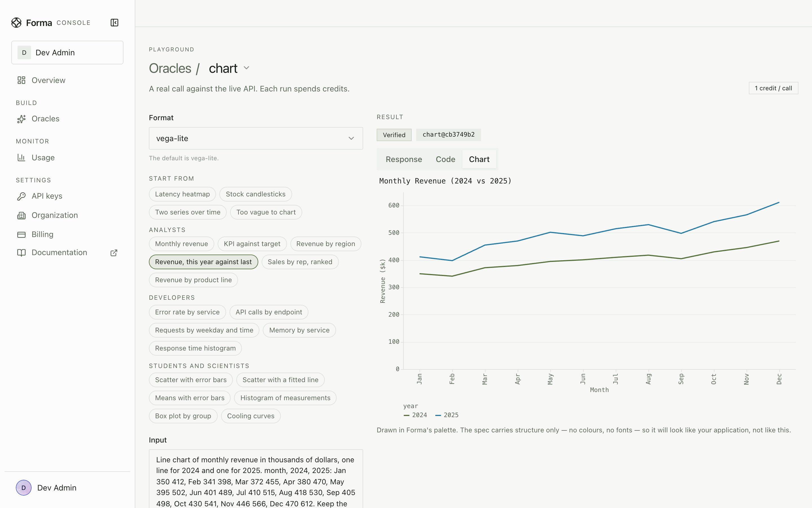
Task: Click the Verified status badge
Action: click(x=394, y=135)
